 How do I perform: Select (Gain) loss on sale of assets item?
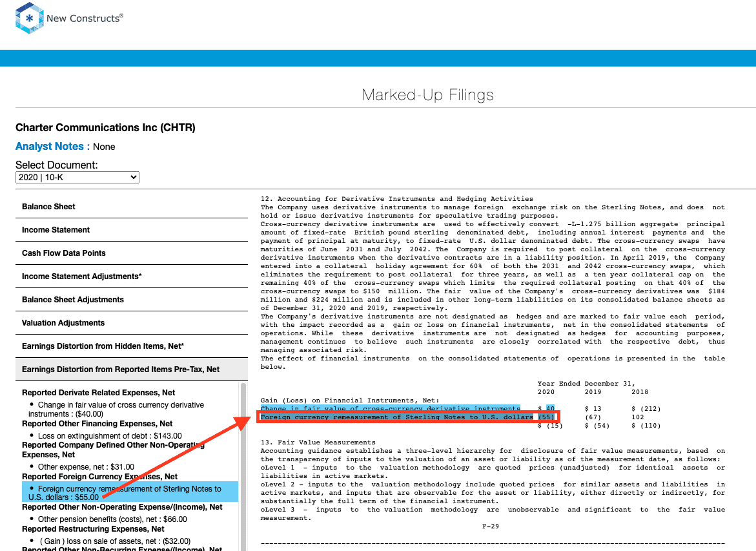point(115,541)
